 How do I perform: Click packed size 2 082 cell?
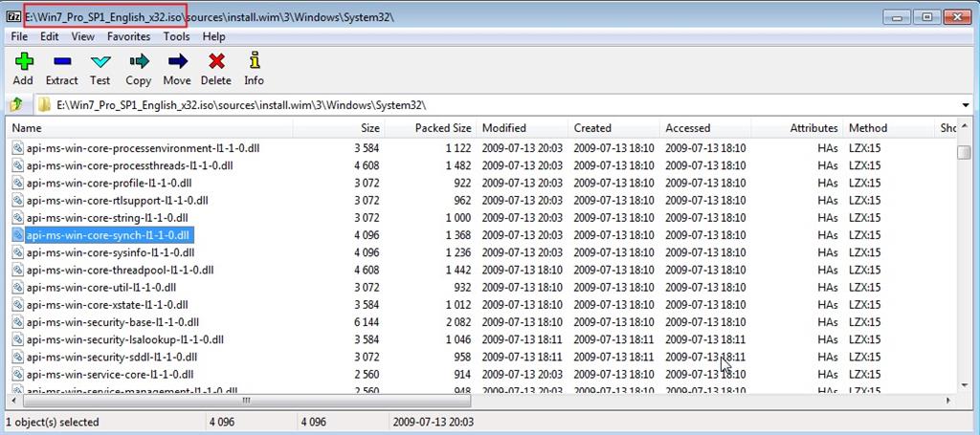(x=457, y=322)
